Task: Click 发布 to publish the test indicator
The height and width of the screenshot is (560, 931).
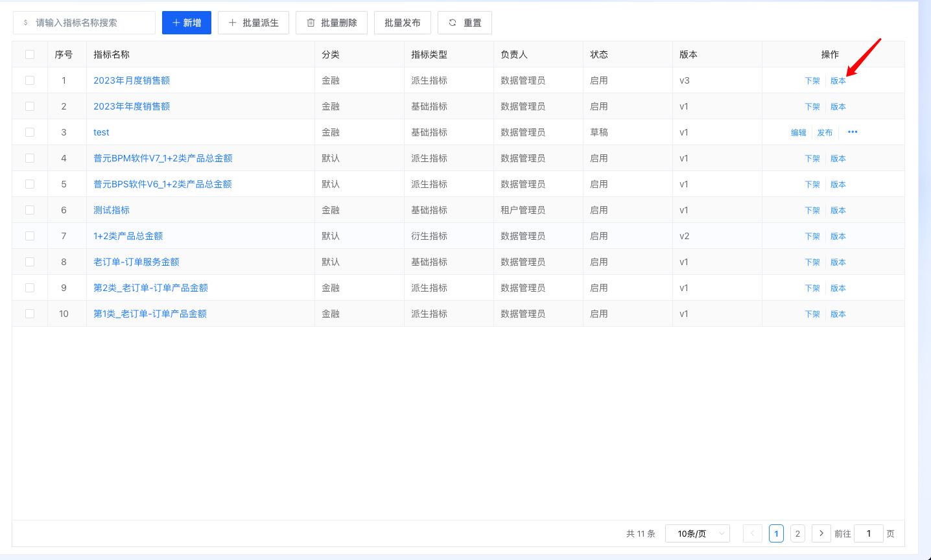Action: 825,132
